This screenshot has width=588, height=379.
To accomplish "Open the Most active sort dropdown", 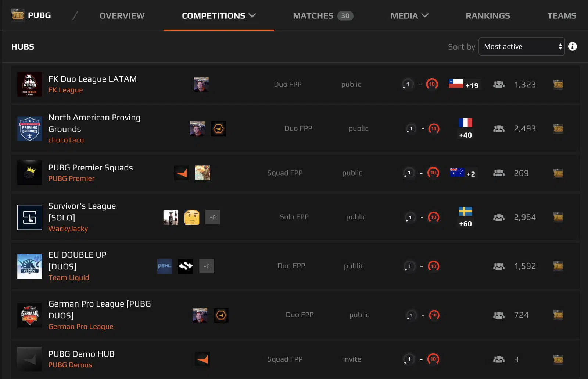I will tap(521, 46).
